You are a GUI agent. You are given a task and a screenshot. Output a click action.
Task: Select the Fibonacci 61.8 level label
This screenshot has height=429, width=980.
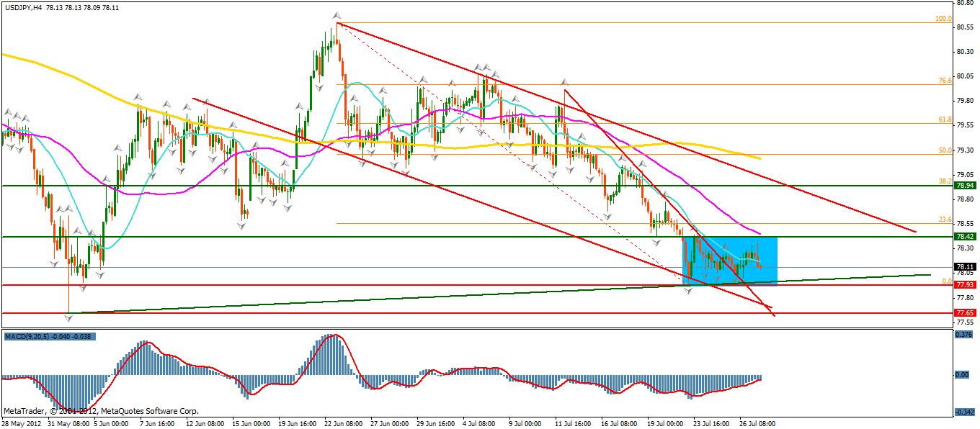click(945, 119)
